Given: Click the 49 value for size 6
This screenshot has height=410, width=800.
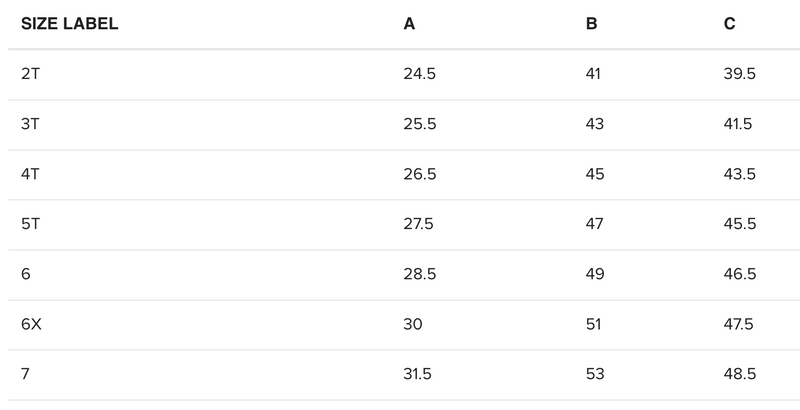Looking at the screenshot, I should tap(595, 274).
